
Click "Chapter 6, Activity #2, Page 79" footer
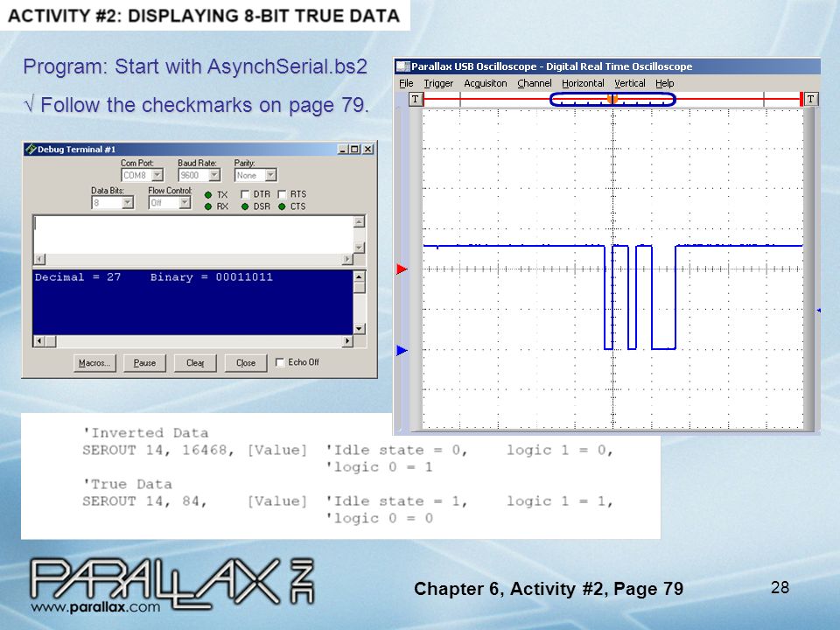pos(549,588)
